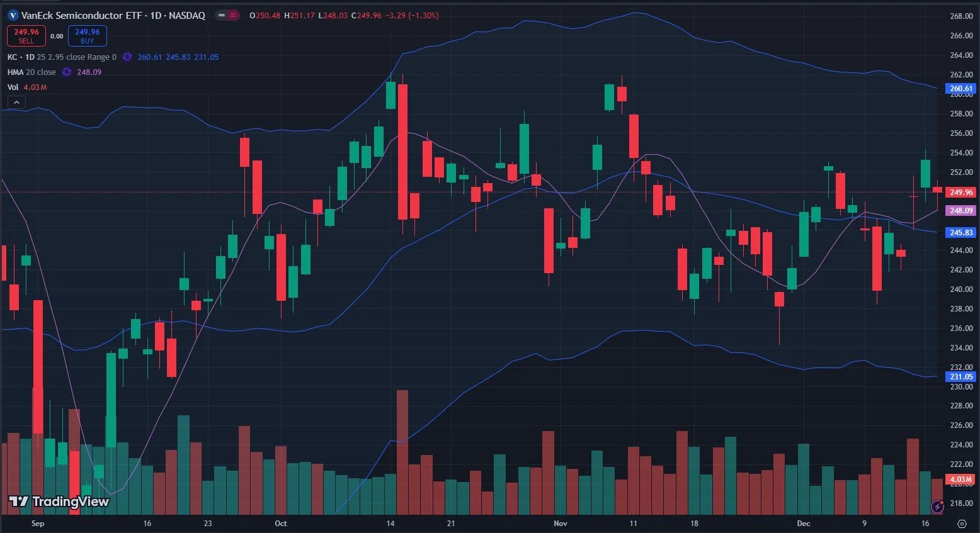
Task: Select the KC 1D indicator legend label
Action: [21, 57]
